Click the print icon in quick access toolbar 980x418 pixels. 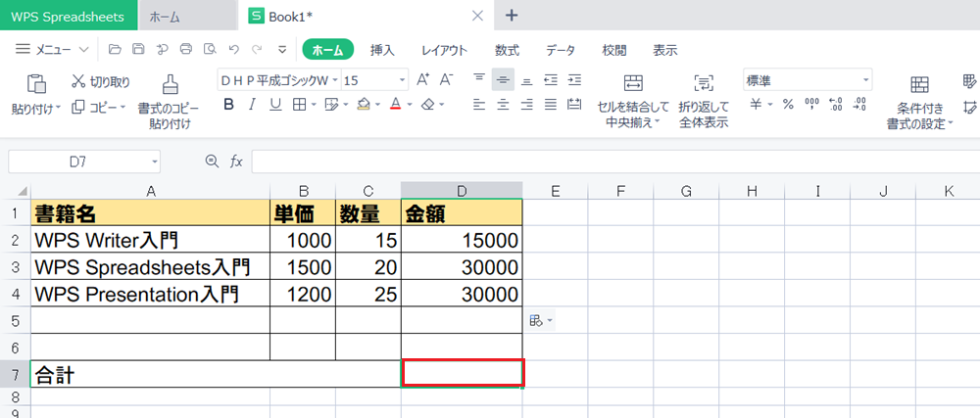pos(186,50)
